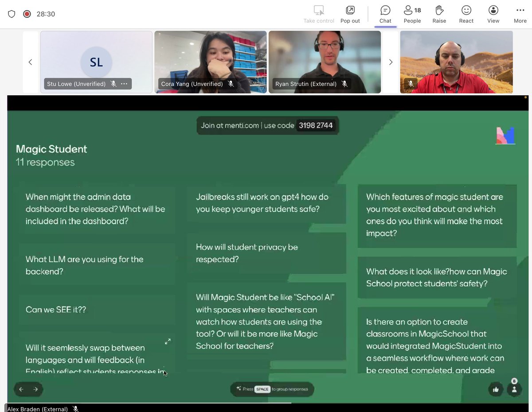Screen dimensions: 532x412
Task: Pop out the shared content window
Action: pyautogui.click(x=350, y=14)
